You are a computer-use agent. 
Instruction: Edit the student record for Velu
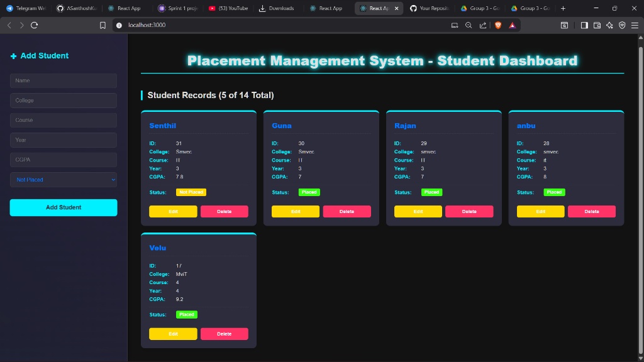tap(172, 334)
